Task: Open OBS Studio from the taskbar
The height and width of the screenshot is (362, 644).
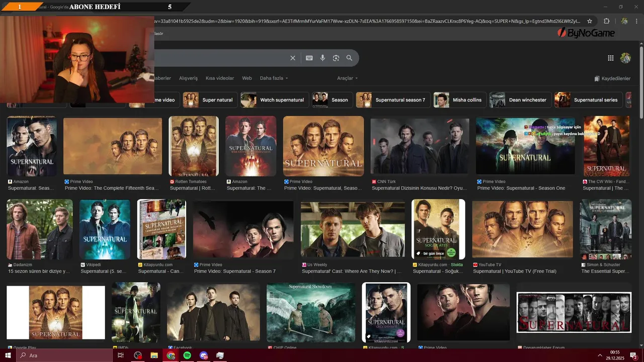Action: (138, 355)
